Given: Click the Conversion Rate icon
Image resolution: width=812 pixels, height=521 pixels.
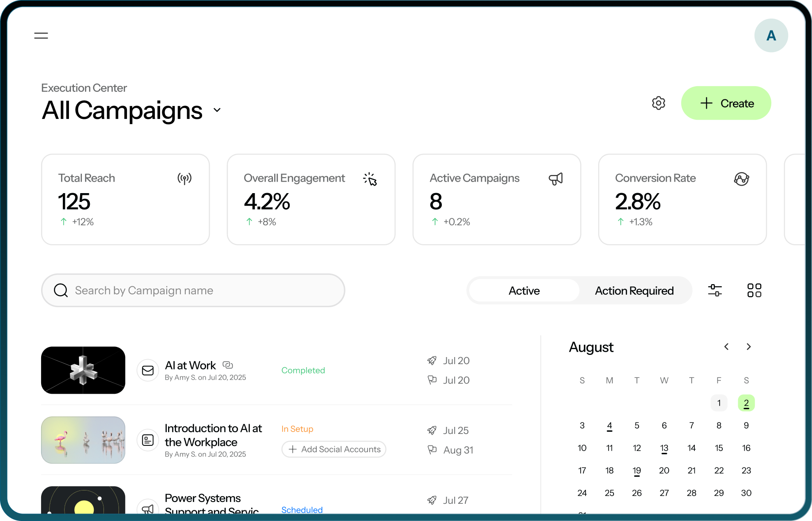Looking at the screenshot, I should tap(742, 179).
